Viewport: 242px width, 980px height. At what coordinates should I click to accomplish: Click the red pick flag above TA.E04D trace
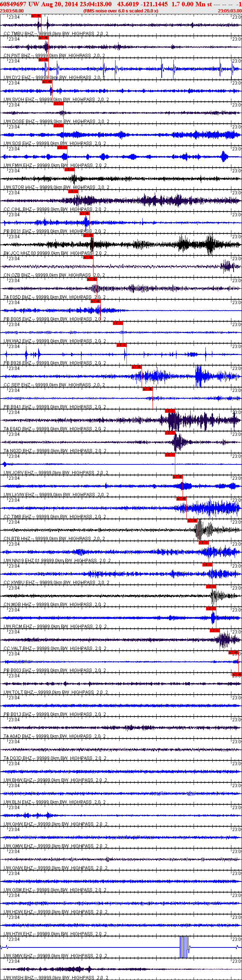click(170, 411)
